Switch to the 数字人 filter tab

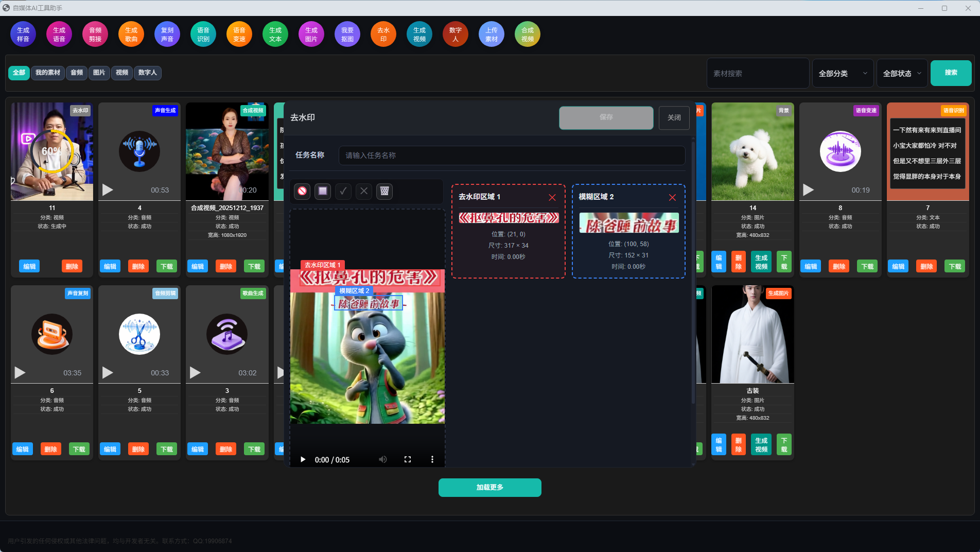tap(148, 73)
